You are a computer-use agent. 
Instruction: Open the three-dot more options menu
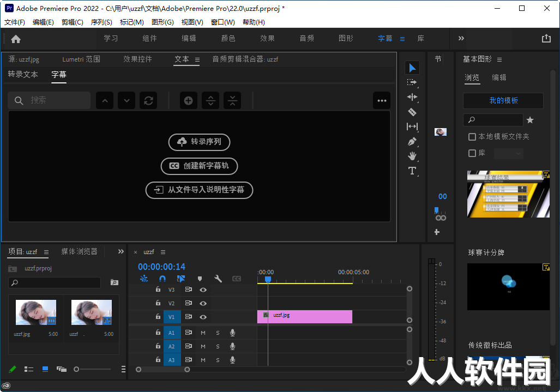click(382, 101)
